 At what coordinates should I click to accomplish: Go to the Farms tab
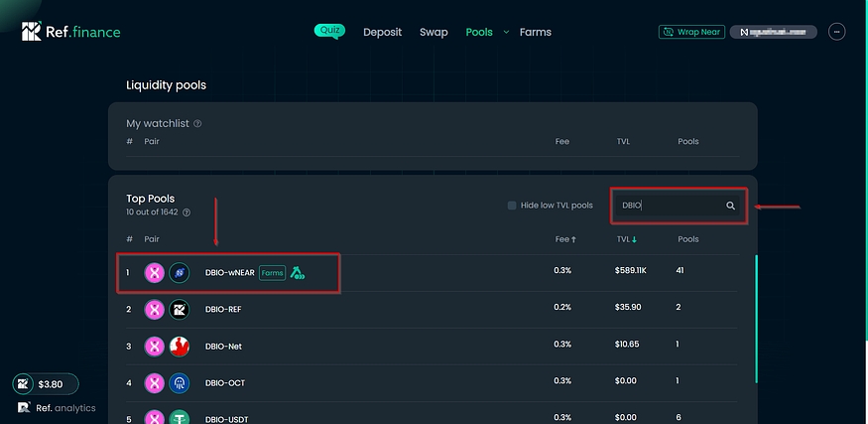tap(535, 32)
